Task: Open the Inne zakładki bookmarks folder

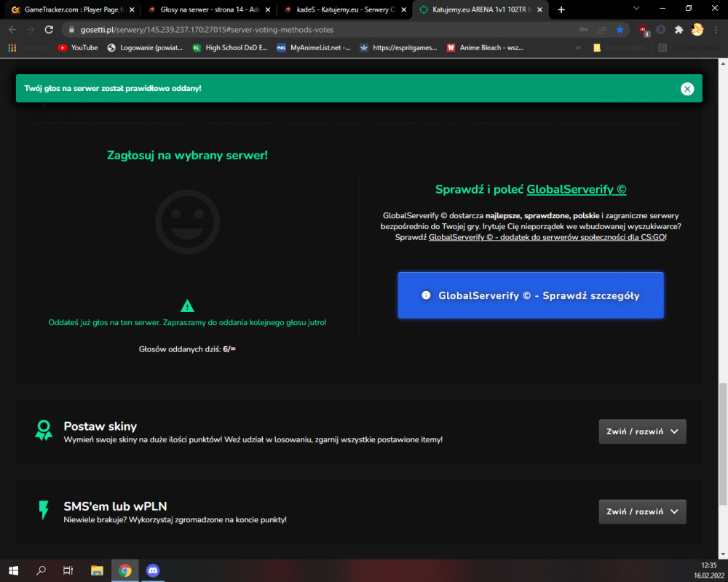Action: point(619,48)
